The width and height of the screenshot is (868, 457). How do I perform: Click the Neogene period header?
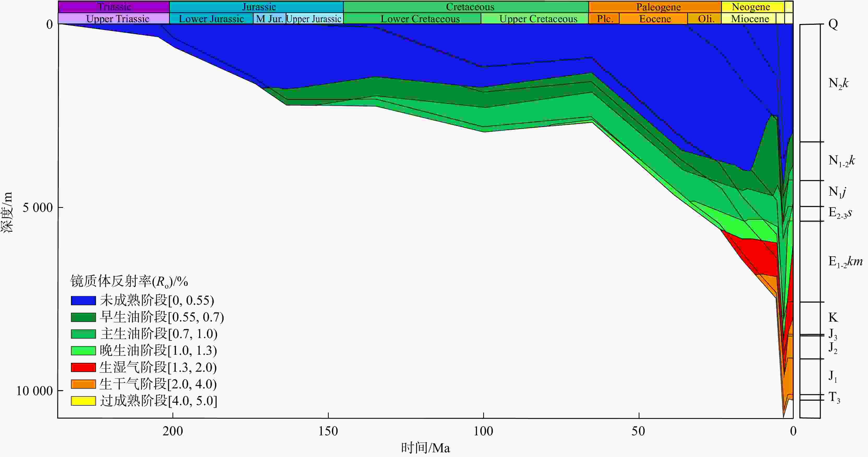(751, 7)
